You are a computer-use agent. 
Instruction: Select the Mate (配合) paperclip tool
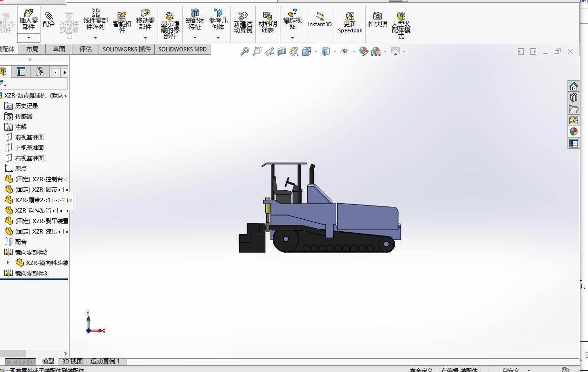pyautogui.click(x=49, y=19)
